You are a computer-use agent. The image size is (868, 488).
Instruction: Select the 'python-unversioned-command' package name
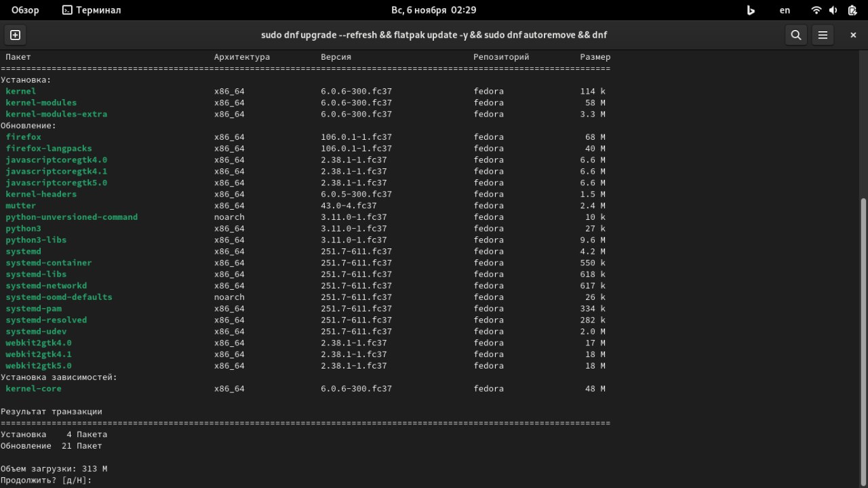(x=72, y=217)
